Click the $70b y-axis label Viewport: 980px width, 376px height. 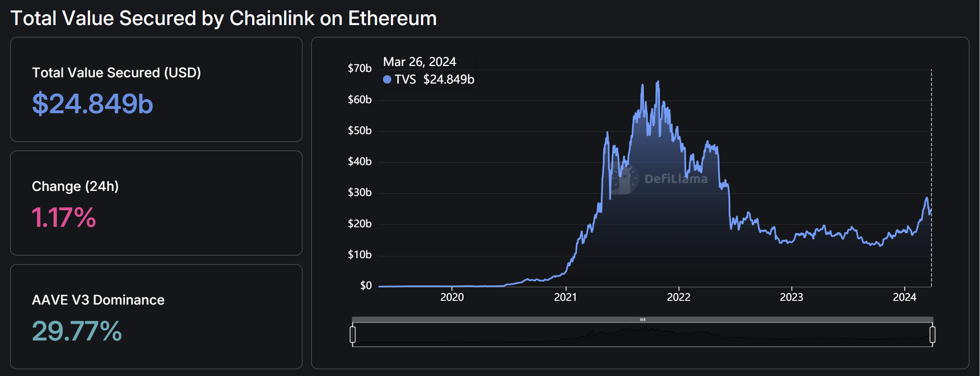pos(360,68)
